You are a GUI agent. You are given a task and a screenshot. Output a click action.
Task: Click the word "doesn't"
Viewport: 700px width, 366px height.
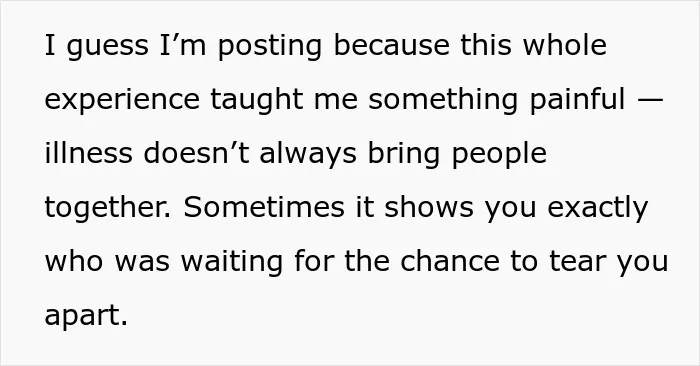196,153
